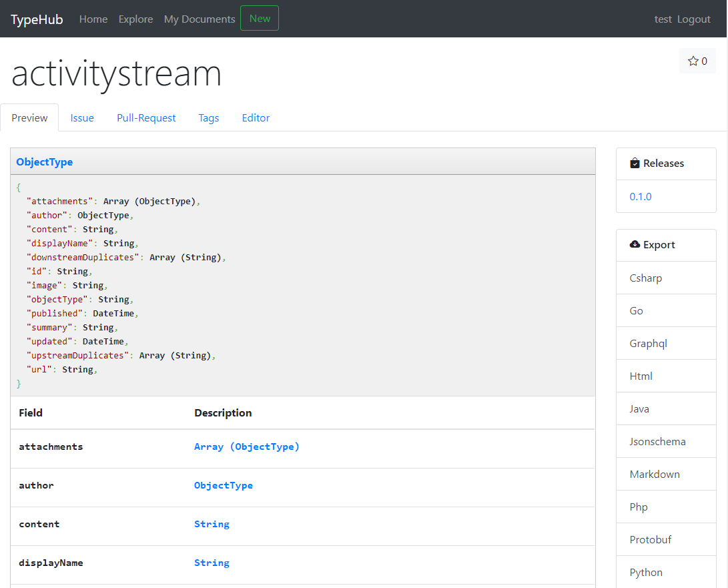The height and width of the screenshot is (588, 728).
Task: Open the Tags tab
Action: tap(208, 118)
